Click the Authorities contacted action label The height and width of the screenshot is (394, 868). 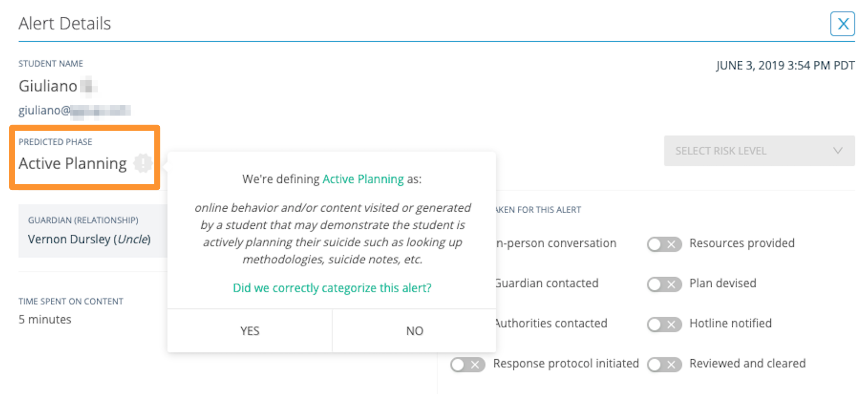[x=551, y=323]
